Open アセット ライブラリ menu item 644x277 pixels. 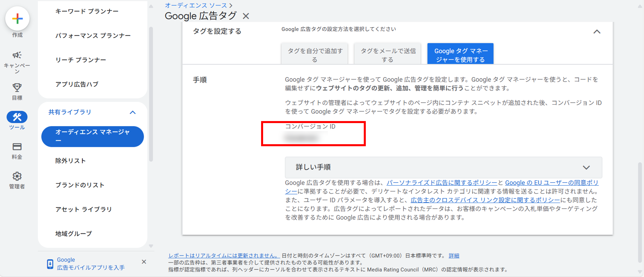(x=84, y=209)
